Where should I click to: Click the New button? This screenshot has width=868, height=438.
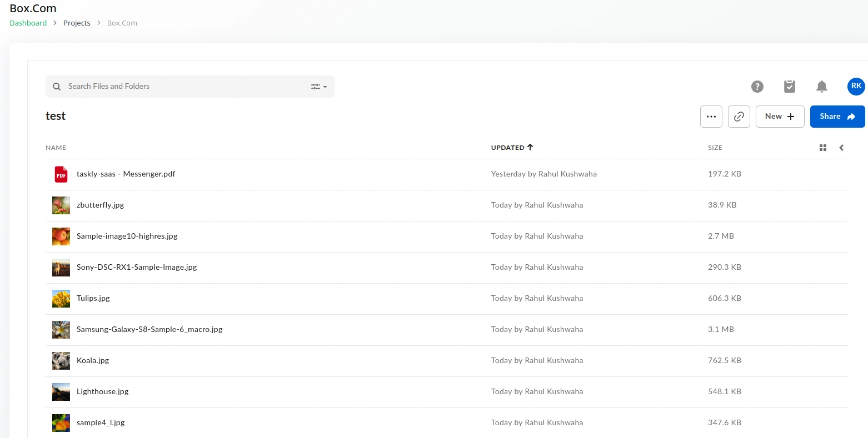pyautogui.click(x=780, y=117)
